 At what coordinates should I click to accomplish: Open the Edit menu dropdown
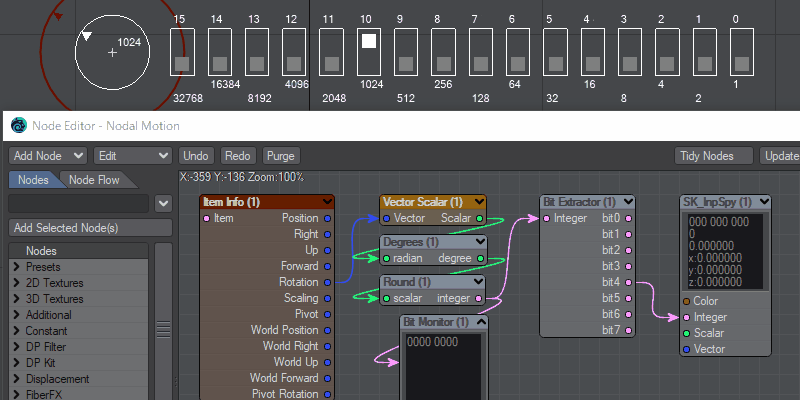coord(132,156)
